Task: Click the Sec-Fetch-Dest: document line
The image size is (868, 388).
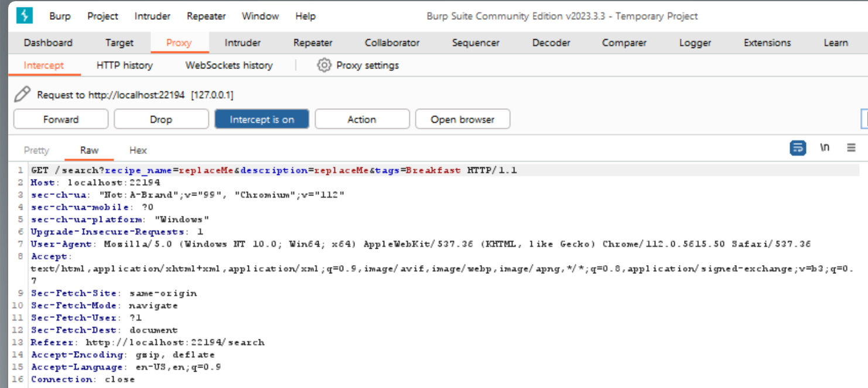Action: [x=104, y=330]
